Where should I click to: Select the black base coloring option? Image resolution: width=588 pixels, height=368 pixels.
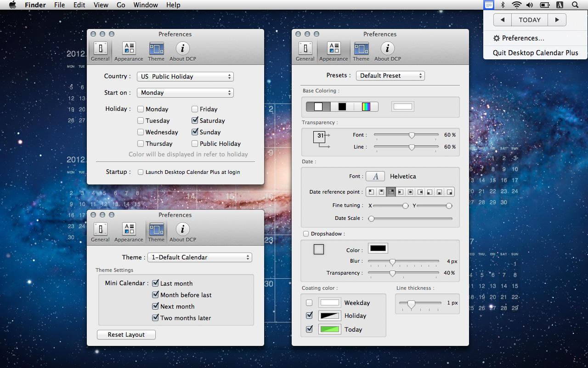click(342, 107)
